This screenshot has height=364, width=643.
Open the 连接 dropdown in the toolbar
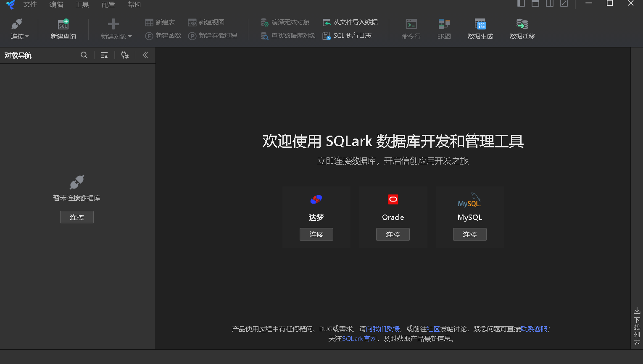[19, 29]
